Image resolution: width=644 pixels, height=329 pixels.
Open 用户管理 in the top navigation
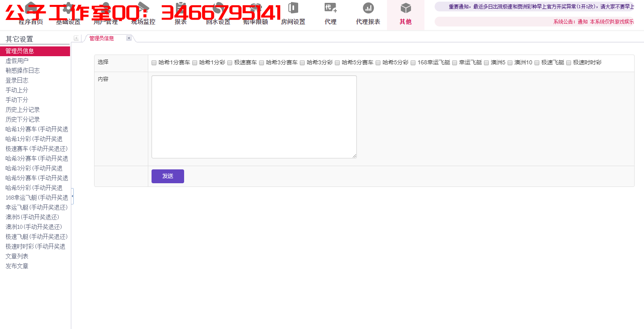point(106,22)
